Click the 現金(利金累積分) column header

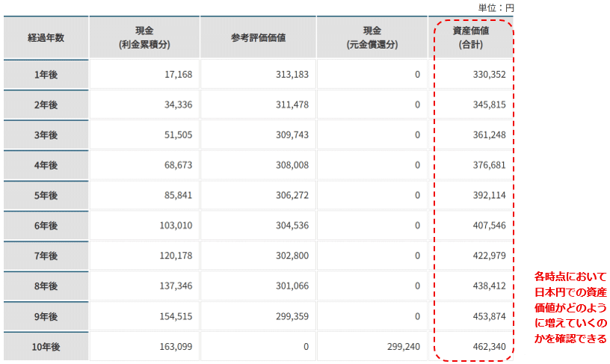144,37
